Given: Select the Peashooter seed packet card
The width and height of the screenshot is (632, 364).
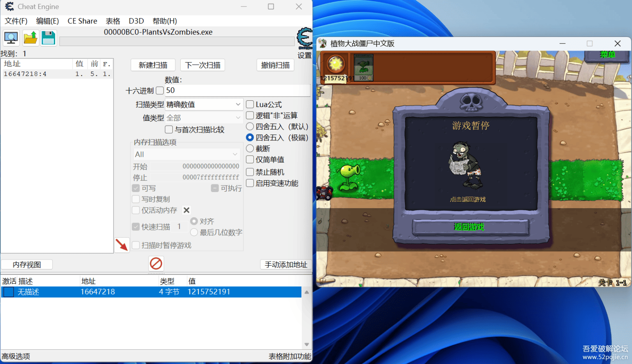Looking at the screenshot, I should [x=363, y=67].
